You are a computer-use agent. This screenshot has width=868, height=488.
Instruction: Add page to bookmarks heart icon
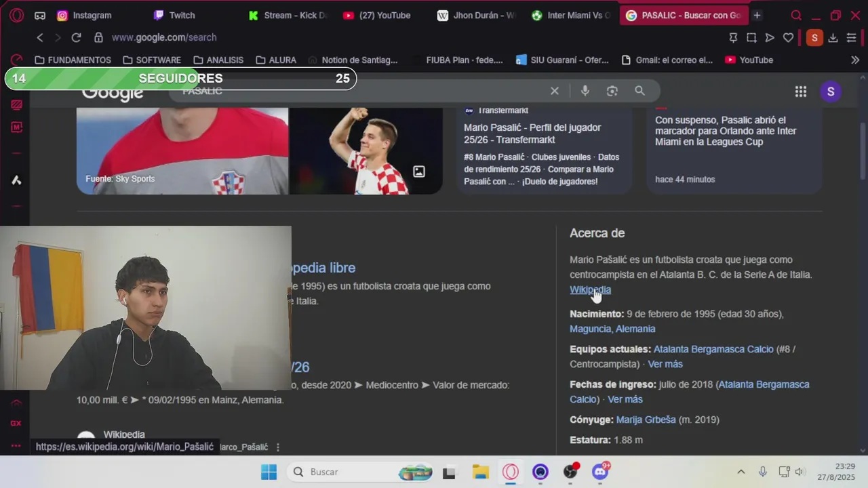pos(788,38)
